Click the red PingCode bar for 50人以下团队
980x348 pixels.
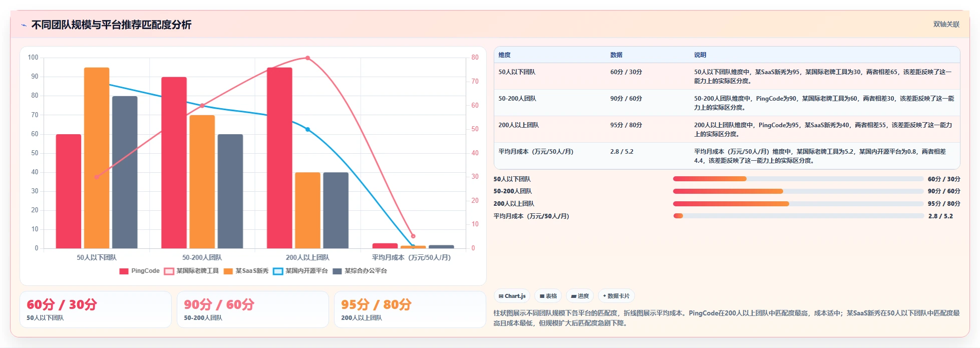(69, 191)
